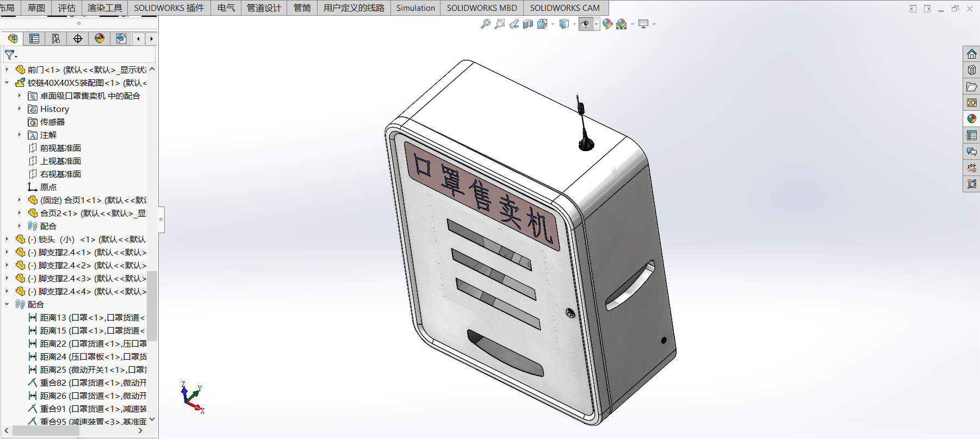This screenshot has width=980, height=439.
Task: Open the FeatureManager design tree tab
Action: point(13,39)
